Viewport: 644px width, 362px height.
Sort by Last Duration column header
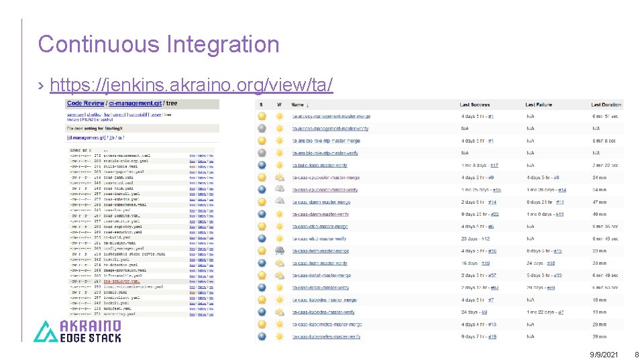pyautogui.click(x=606, y=105)
